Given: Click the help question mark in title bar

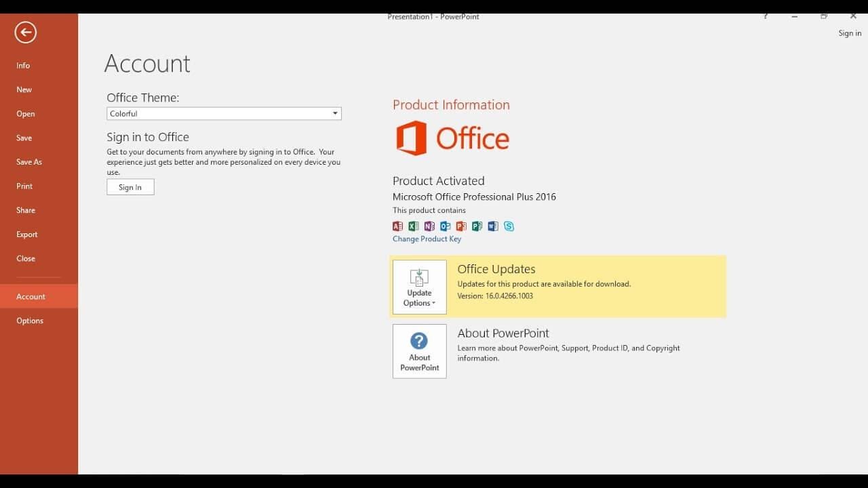Looking at the screenshot, I should (766, 16).
